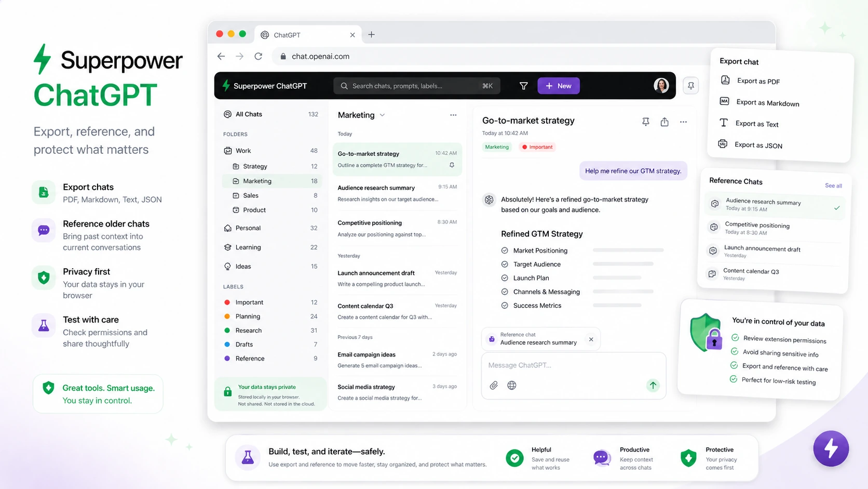Filter by the red Important label
Image resolution: width=868 pixels, height=489 pixels.
[x=271, y=302]
